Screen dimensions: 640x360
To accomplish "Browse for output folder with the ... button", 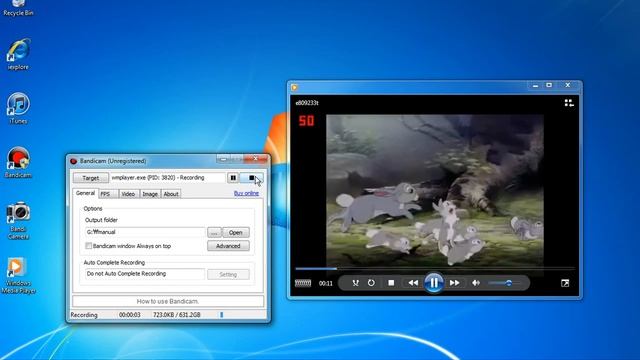I will pos(214,232).
